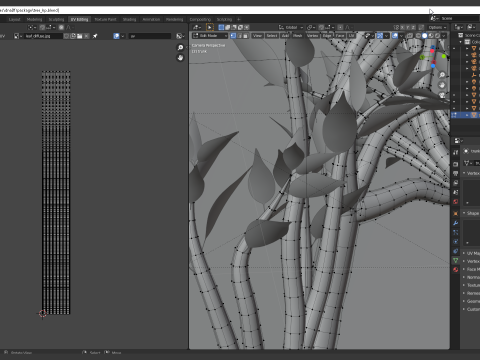The height and width of the screenshot is (360, 480).
Task: Open Options dropdown in viewport header
Action: [x=437, y=27]
